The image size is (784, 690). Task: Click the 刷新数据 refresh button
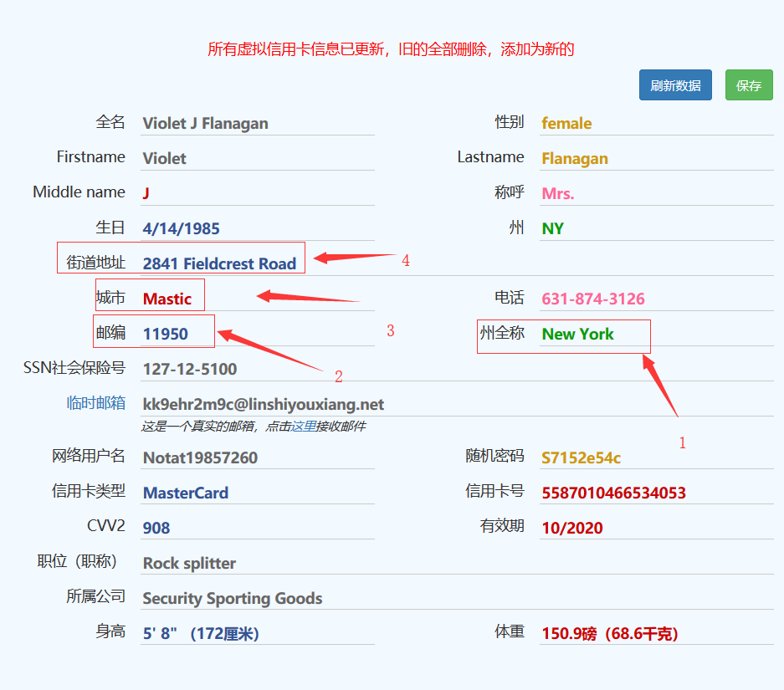tap(675, 85)
